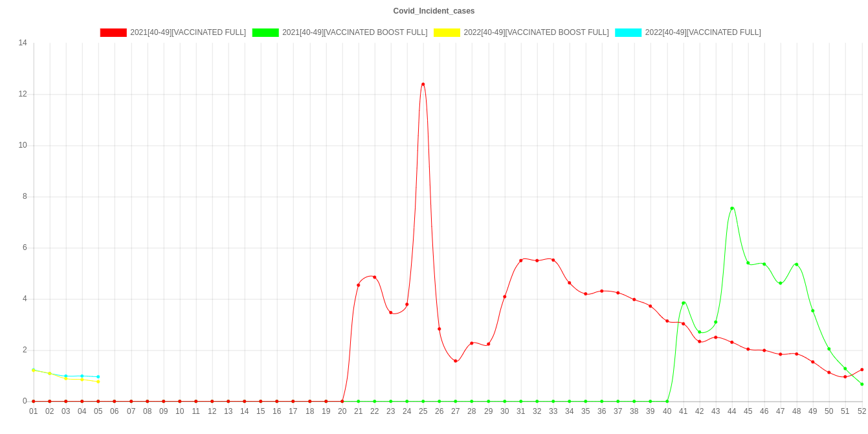Viewport: 868px width, 434px height.
Task: Click the green data point at week 52
Action: pos(862,384)
